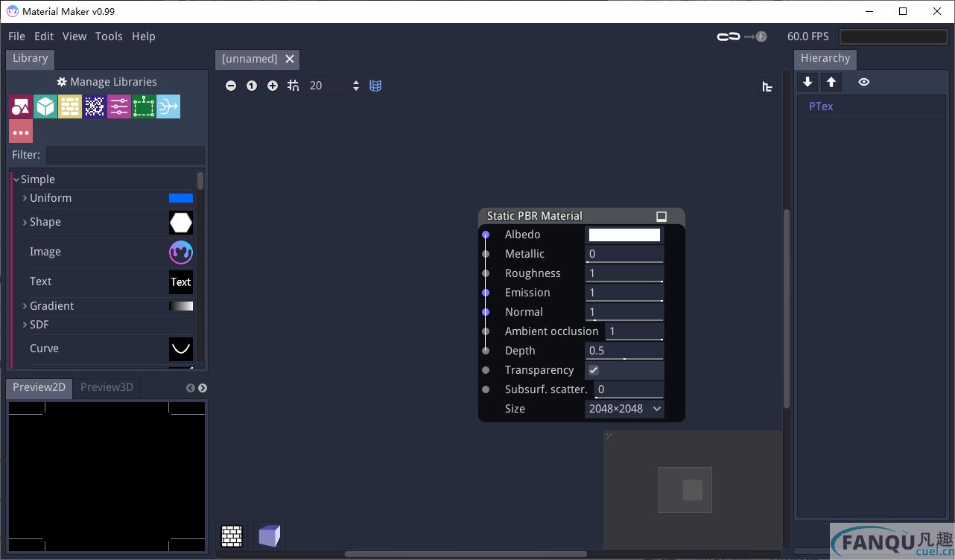Image resolution: width=955 pixels, height=560 pixels.
Task: Click the Subsurf. scatter. value slider
Action: point(629,389)
